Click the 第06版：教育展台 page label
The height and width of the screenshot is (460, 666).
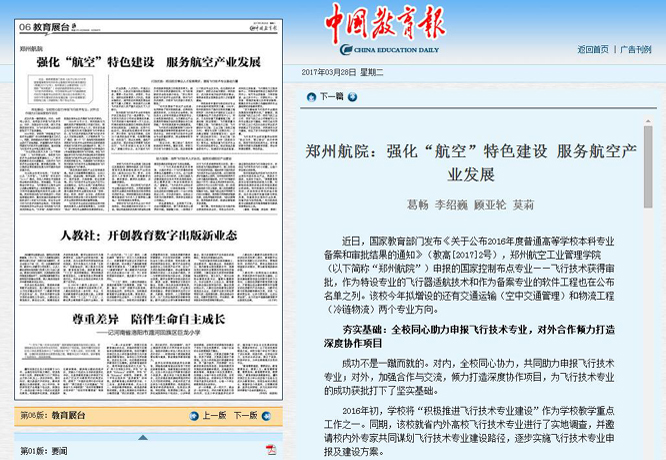[53, 415]
